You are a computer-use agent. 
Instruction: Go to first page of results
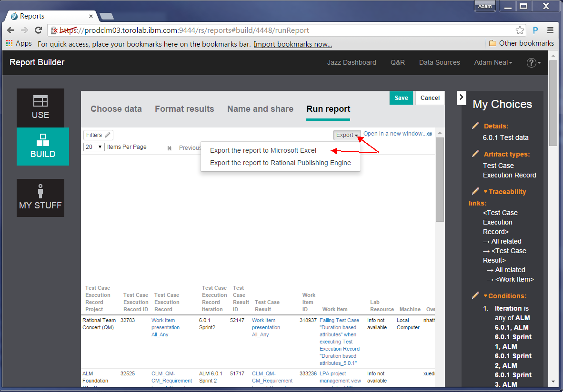pos(170,148)
